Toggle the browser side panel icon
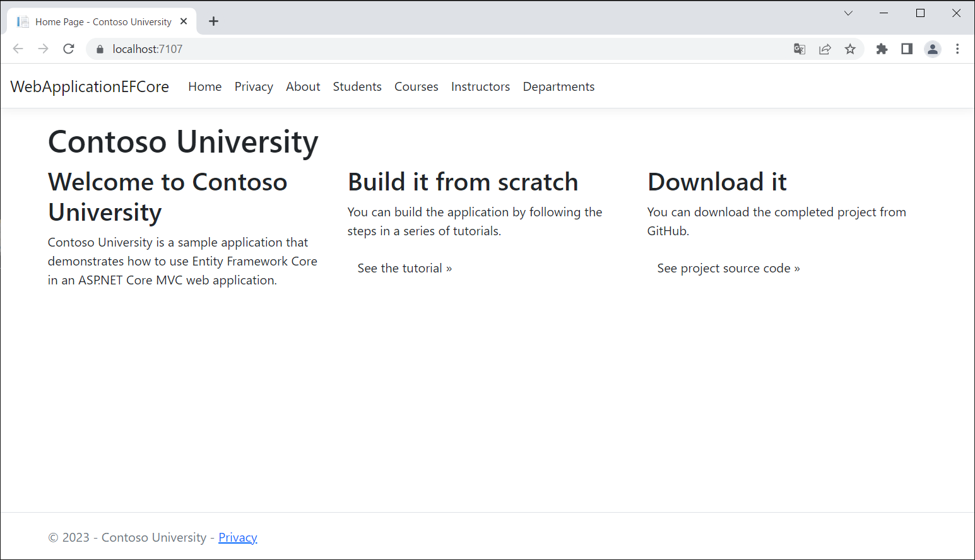Image resolution: width=975 pixels, height=560 pixels. click(907, 49)
